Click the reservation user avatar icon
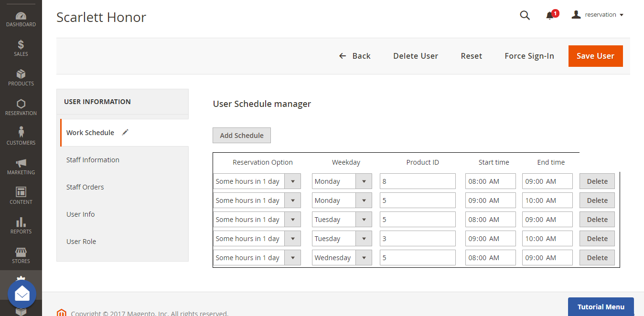Image resolution: width=644 pixels, height=316 pixels. (576, 15)
